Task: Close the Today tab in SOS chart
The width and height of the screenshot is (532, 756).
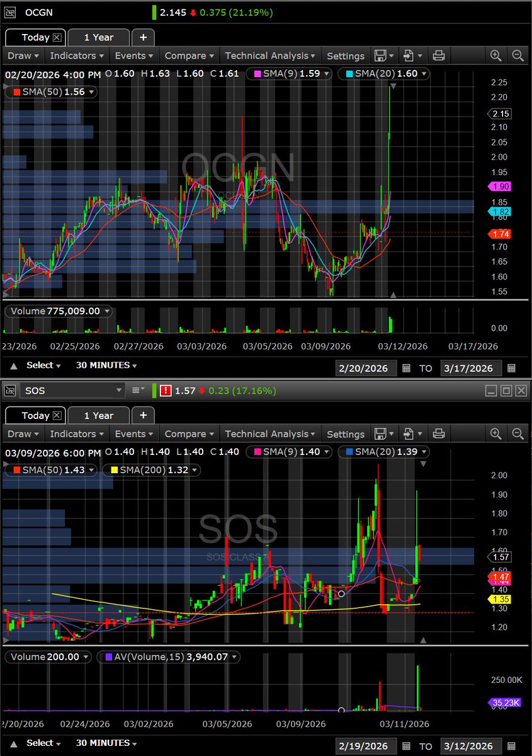Action: pos(57,415)
